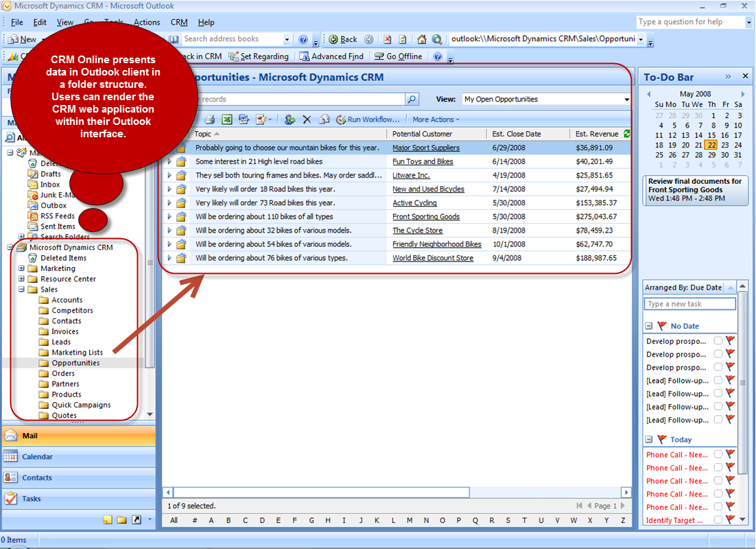Refresh the opportunities grid with green icon
This screenshot has height=549, width=756.
click(626, 134)
